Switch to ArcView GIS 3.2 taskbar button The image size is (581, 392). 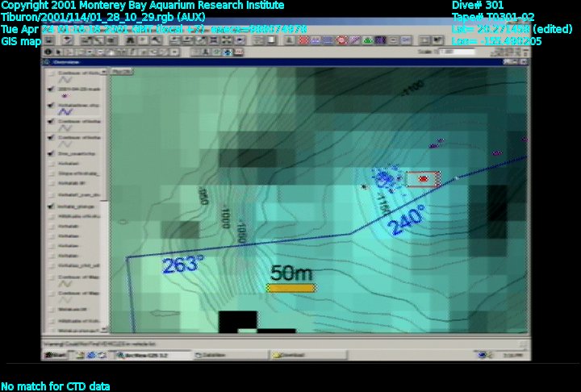click(x=153, y=356)
